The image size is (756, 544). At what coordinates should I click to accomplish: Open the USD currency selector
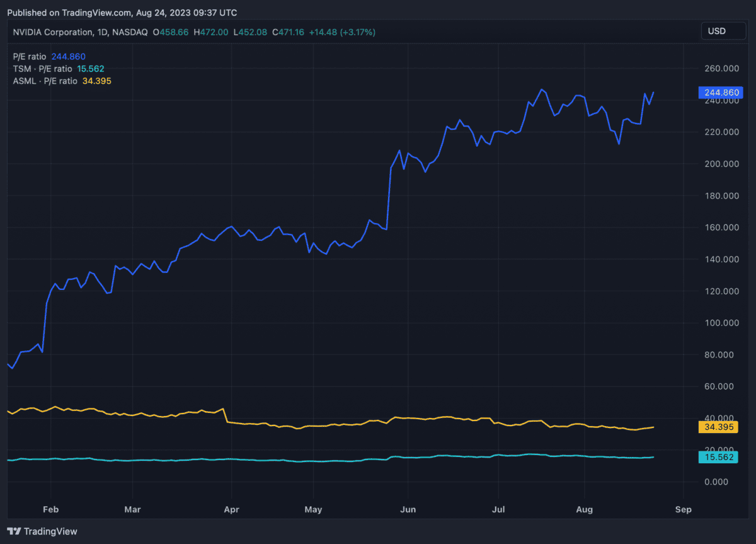[x=723, y=31]
